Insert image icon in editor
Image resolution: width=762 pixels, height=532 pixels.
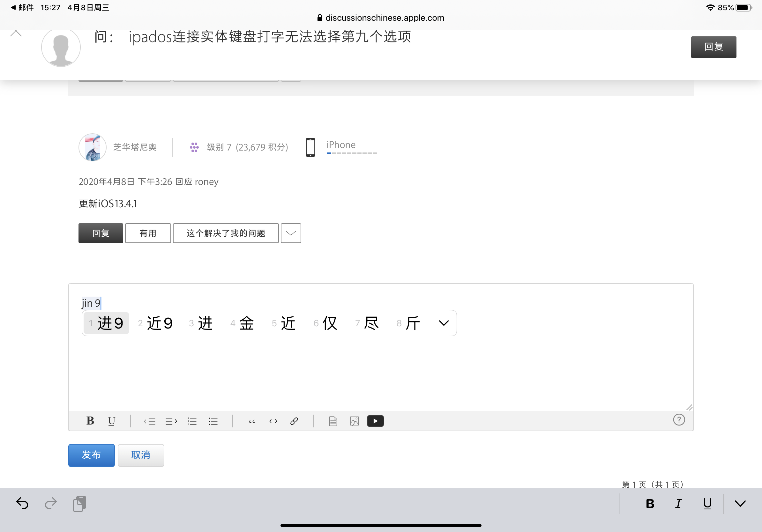pos(355,421)
